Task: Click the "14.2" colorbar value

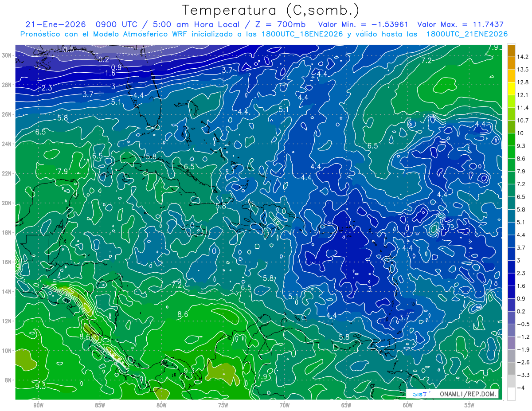Action: 523,57
